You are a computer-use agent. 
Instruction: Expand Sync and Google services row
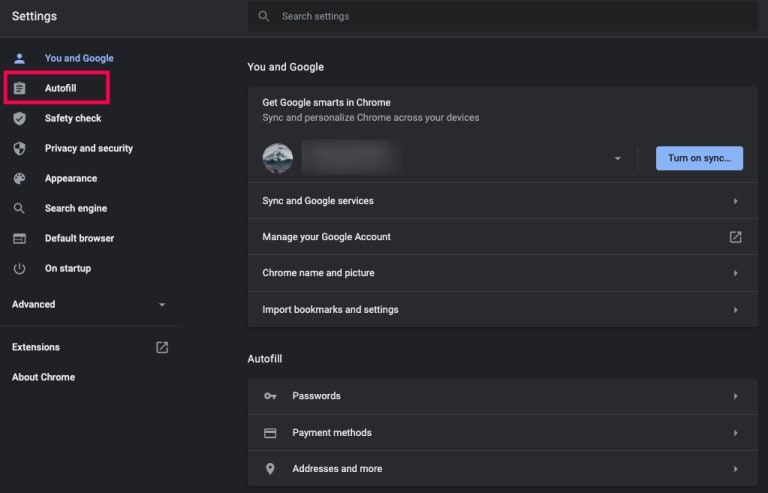click(735, 201)
